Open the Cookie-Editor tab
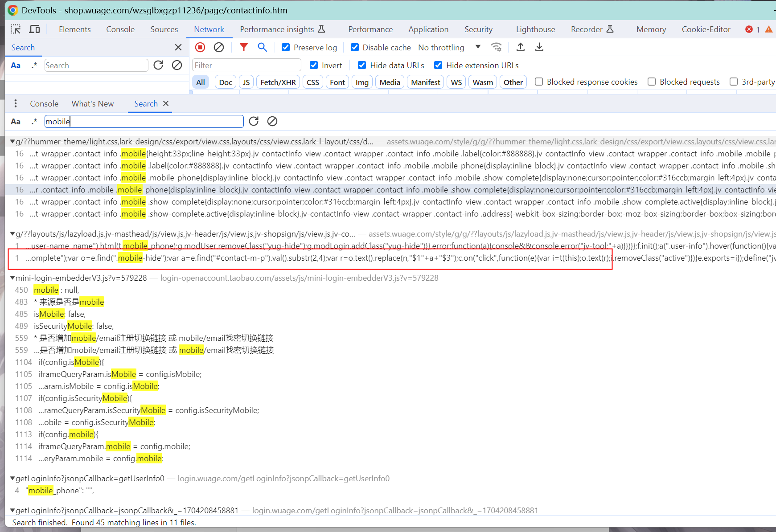Image resolution: width=776 pixels, height=532 pixels. [706, 29]
